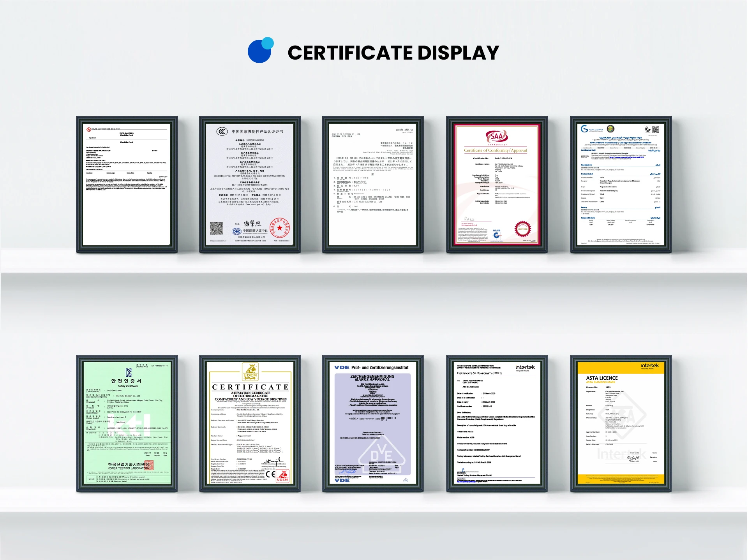Open the green Korean KC safety certificate
This screenshot has height=560, width=748.
tap(127, 423)
